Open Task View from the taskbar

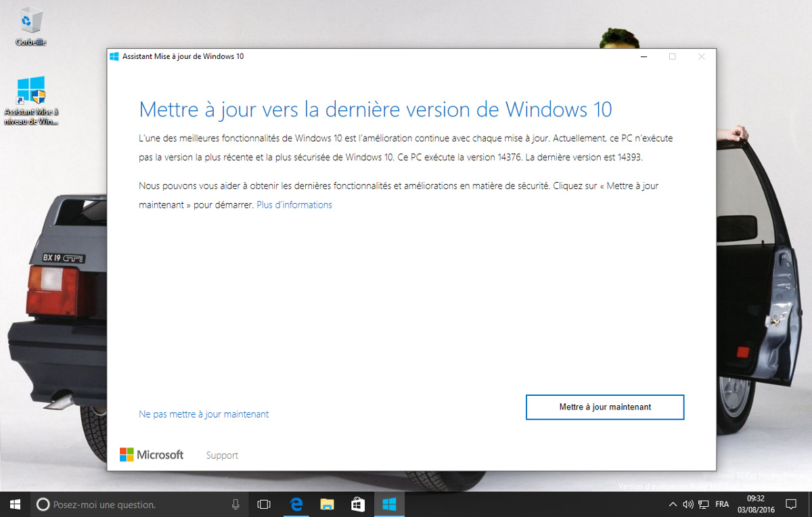tap(264, 504)
